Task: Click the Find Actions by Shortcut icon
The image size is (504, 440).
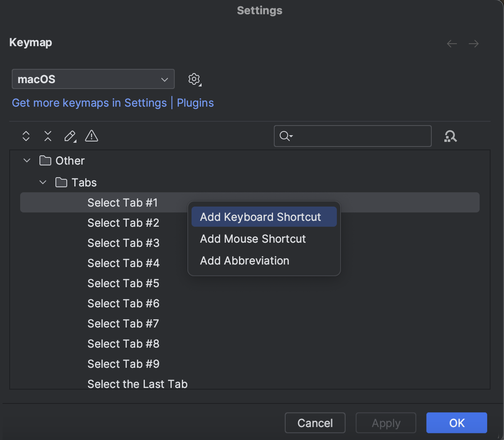Action: 450,136
